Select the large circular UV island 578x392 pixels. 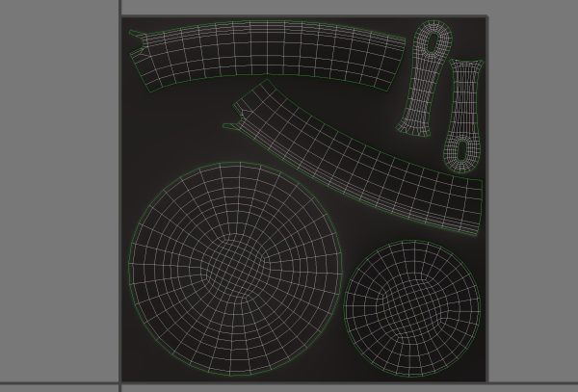235,269
